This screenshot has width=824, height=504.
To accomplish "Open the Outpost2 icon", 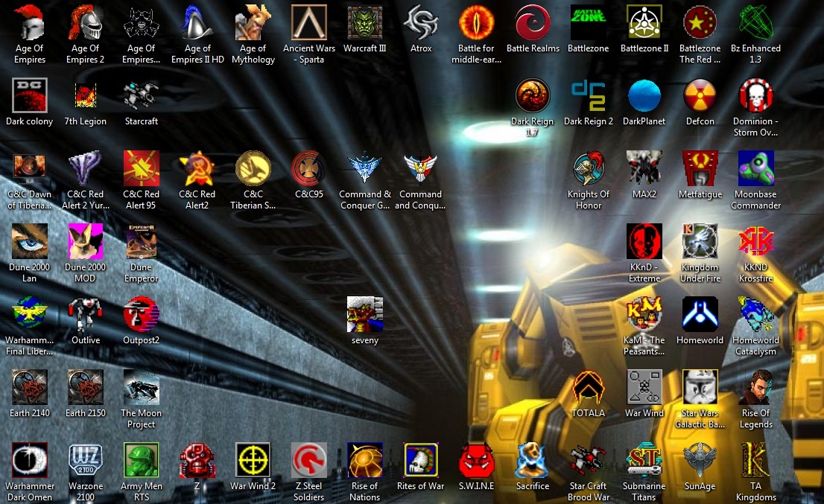I will tap(141, 314).
